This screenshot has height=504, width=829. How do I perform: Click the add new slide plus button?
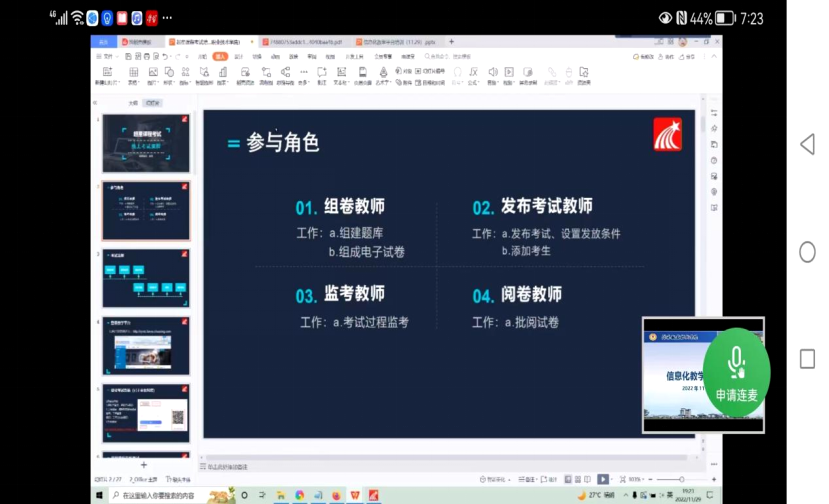(x=143, y=465)
